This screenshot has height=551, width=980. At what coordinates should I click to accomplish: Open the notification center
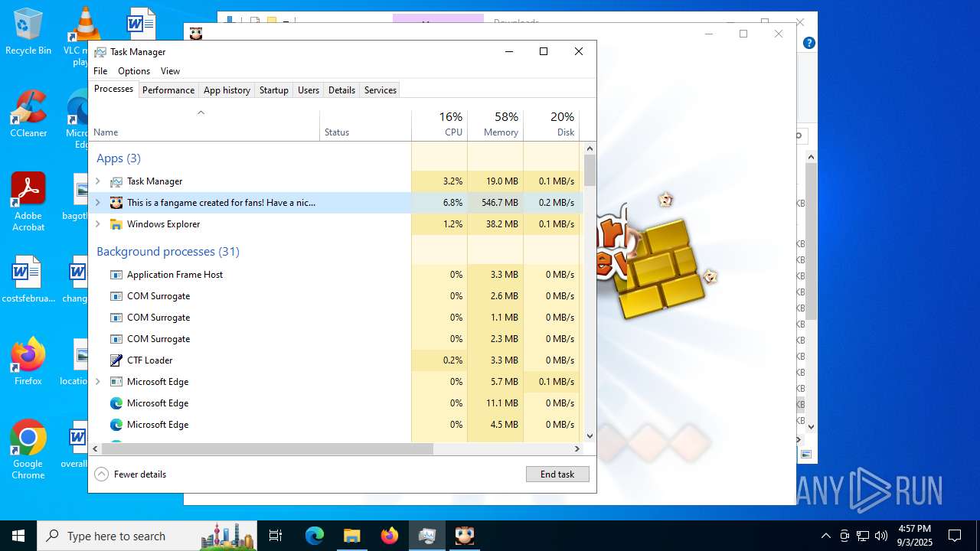click(x=955, y=536)
